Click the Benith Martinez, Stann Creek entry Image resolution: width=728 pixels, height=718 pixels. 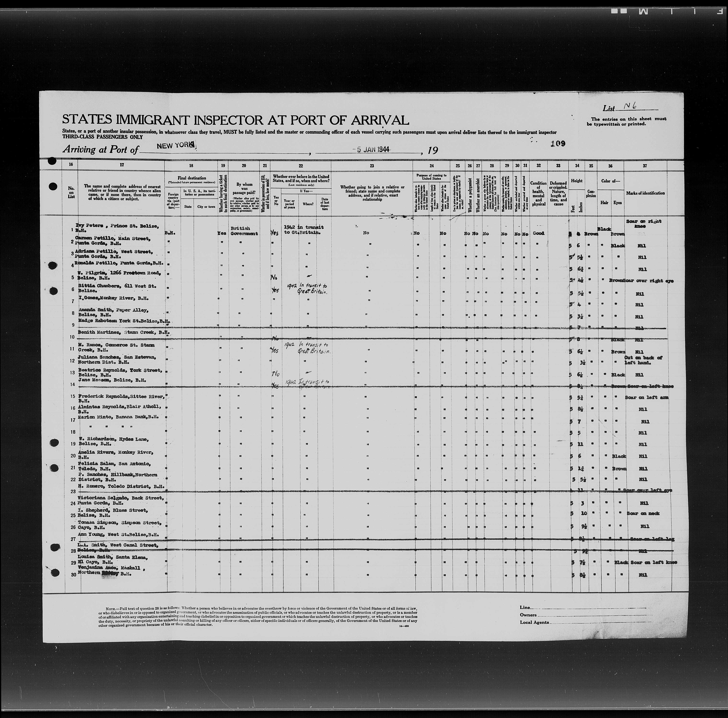(124, 333)
